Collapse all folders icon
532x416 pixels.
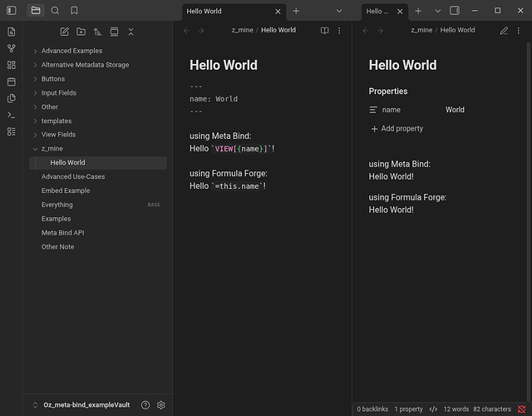[131, 32]
